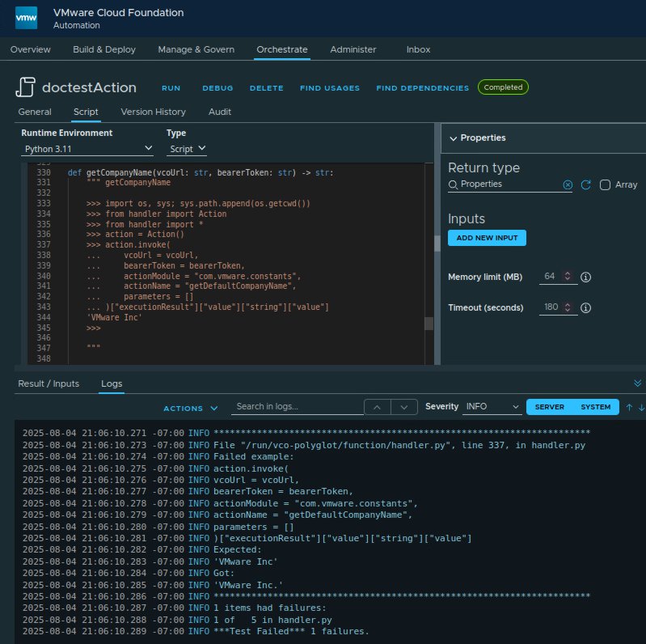Go to previous log search match

[x=377, y=407]
